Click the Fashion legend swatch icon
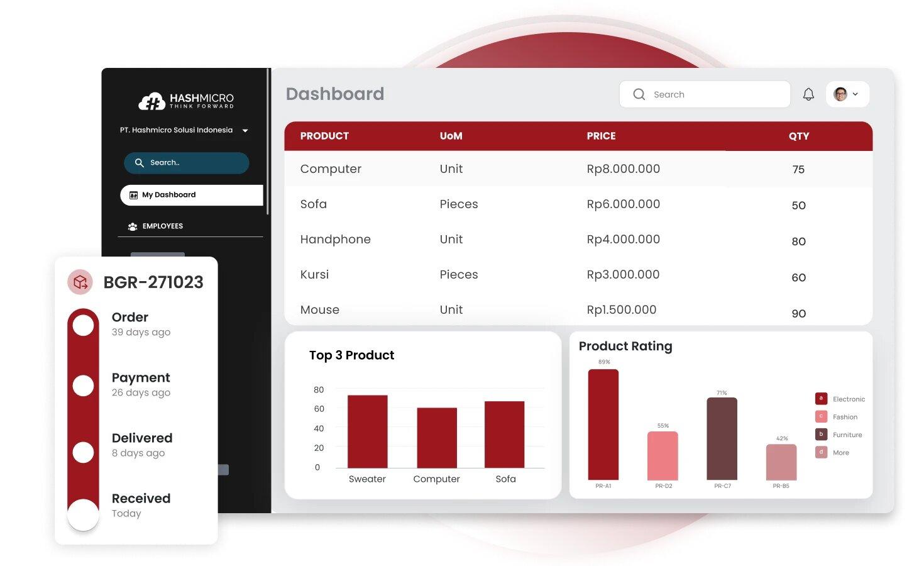The height and width of the screenshot is (566, 924). pos(821,416)
